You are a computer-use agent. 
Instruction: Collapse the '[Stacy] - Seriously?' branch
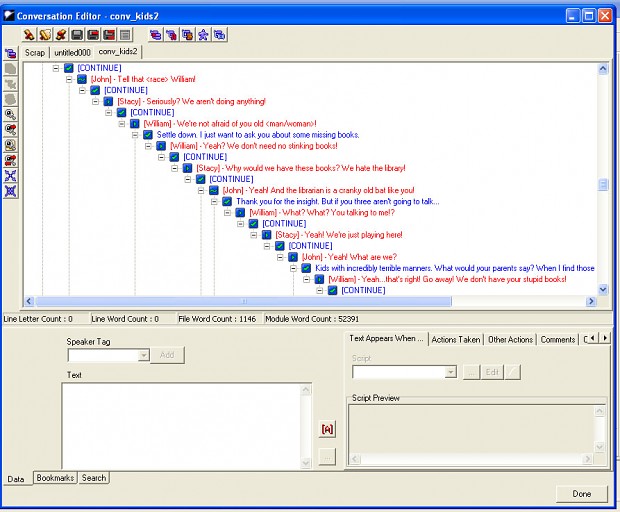coord(95,102)
